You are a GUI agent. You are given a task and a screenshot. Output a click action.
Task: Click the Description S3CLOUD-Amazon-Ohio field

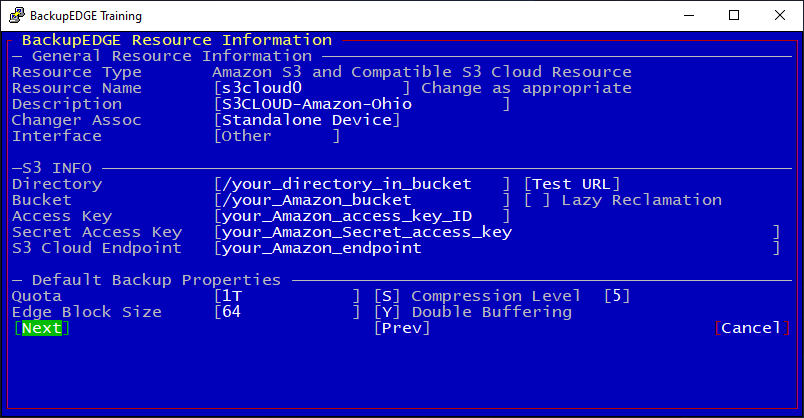pos(362,104)
